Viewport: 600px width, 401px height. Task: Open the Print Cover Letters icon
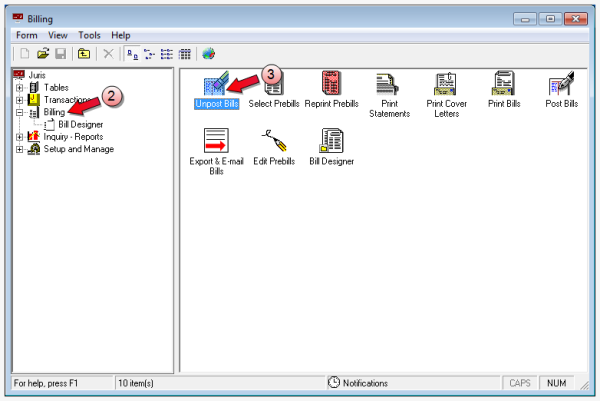(445, 83)
